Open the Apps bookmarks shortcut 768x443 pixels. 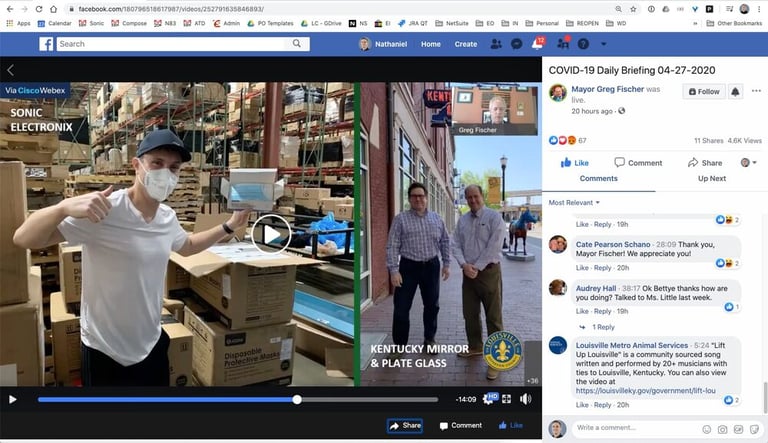pos(19,23)
